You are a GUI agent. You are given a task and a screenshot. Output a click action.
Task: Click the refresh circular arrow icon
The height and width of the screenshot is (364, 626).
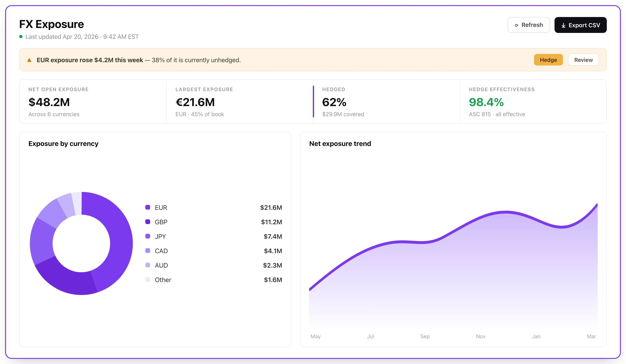516,25
